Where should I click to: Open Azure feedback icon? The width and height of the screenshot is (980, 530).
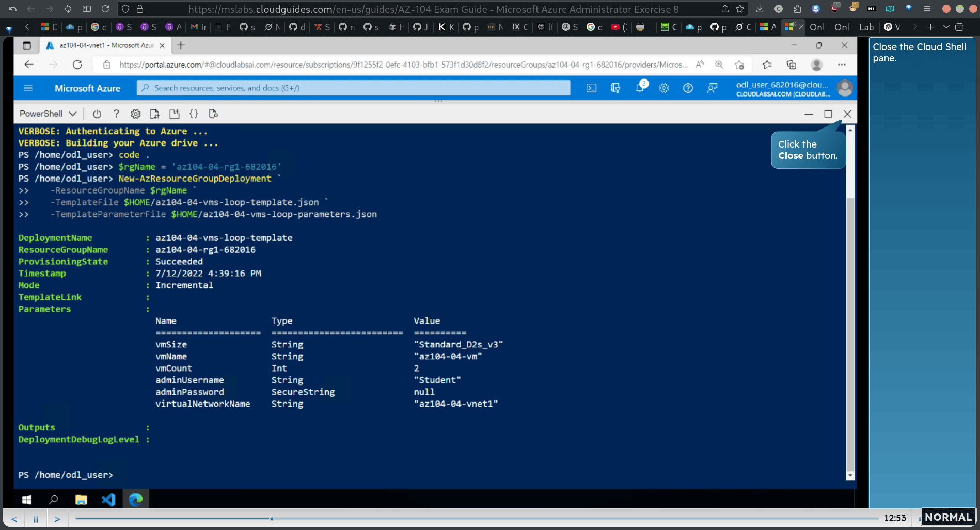coord(712,88)
